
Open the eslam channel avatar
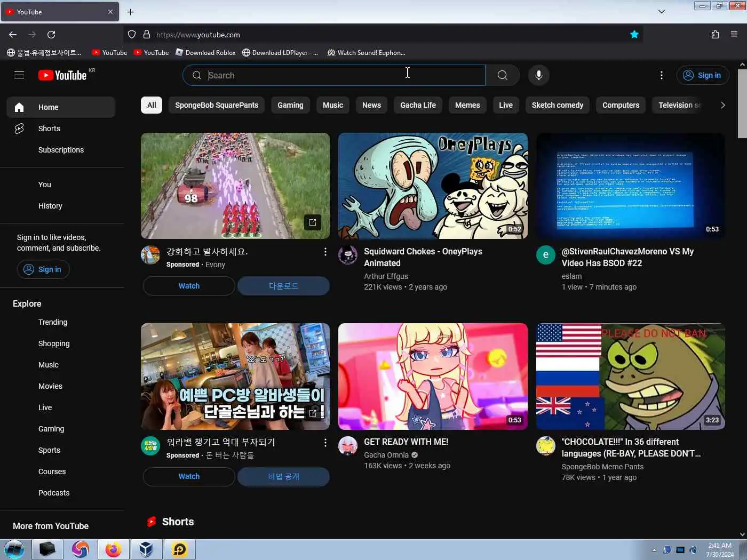point(545,255)
